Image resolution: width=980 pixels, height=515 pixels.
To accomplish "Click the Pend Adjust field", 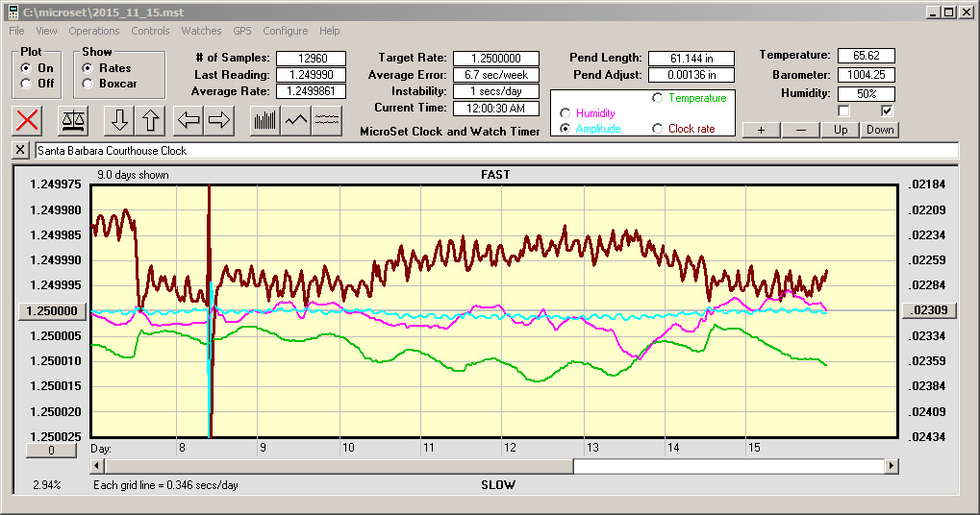I will pyautogui.click(x=691, y=75).
